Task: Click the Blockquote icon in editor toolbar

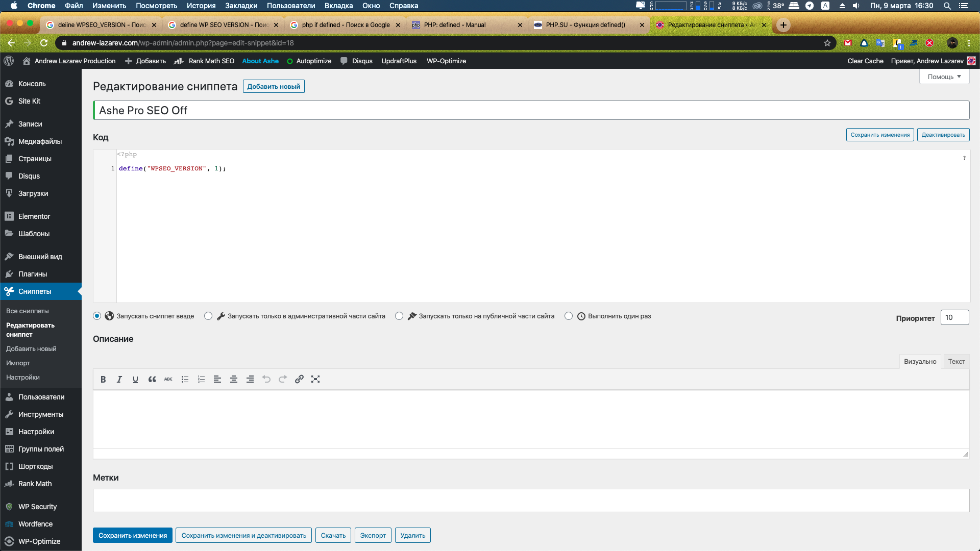Action: (152, 379)
